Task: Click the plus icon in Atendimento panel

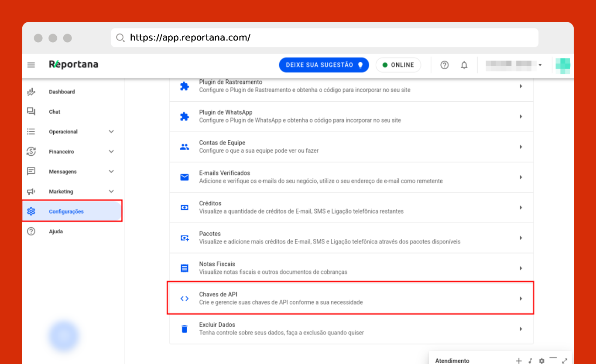Action: pos(518,361)
